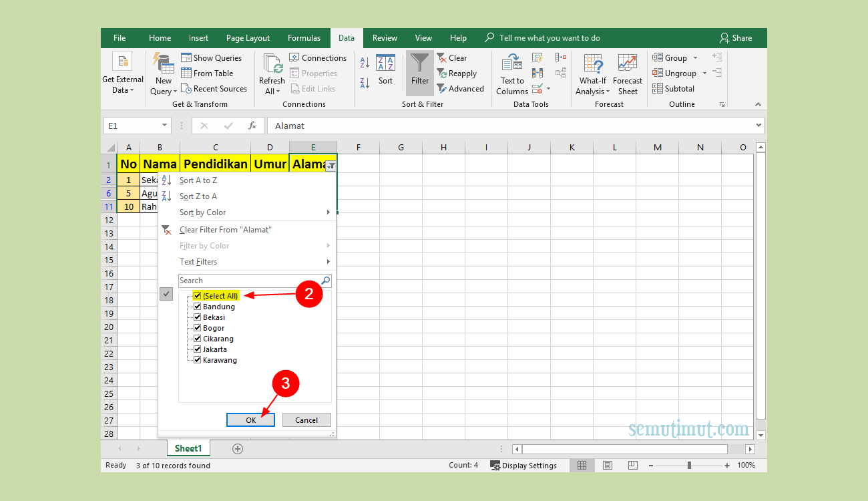Click the Page Break Preview icon in status bar

(x=632, y=465)
